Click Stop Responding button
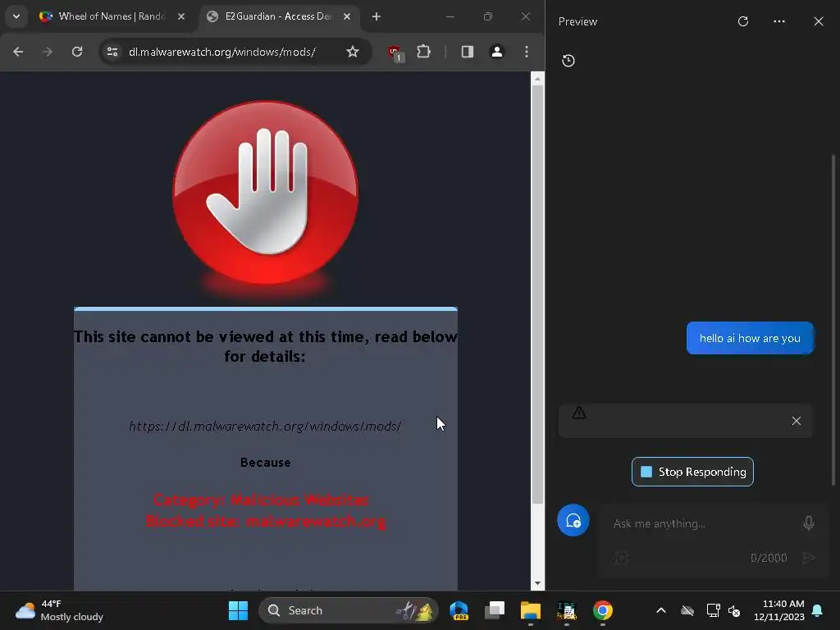The height and width of the screenshot is (630, 840). (x=692, y=472)
